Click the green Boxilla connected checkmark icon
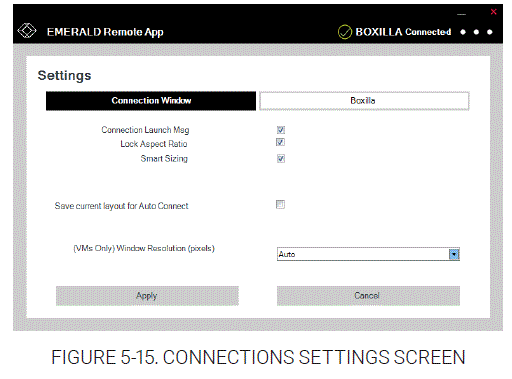 tap(345, 32)
